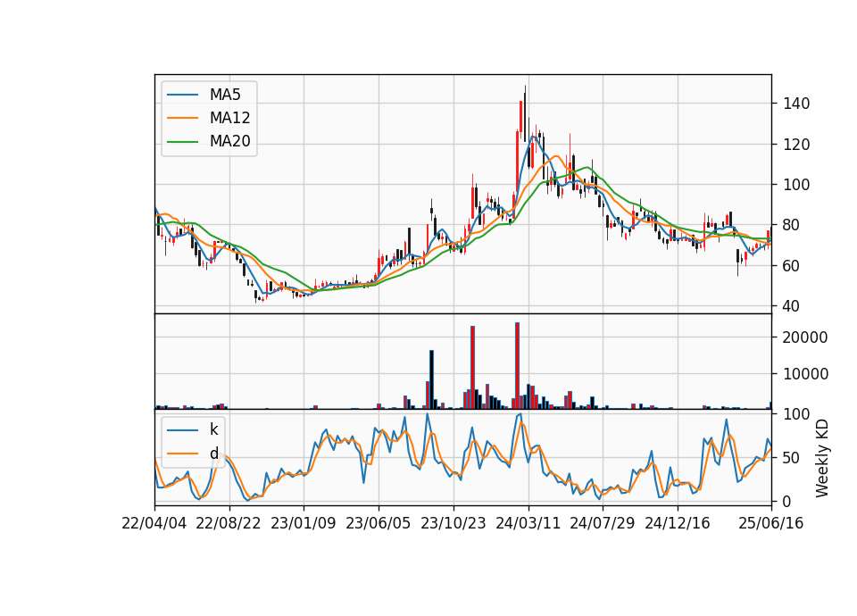Click the Weekly KD axis label
Viewport: 857px width, 616px height.
point(822,459)
